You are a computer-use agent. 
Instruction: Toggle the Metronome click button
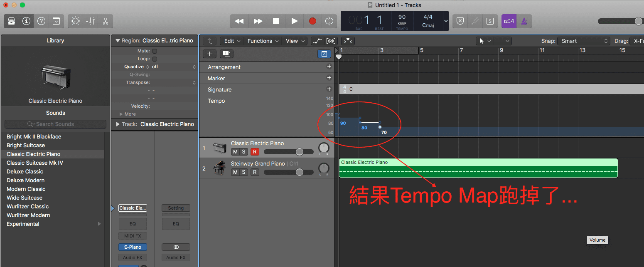click(524, 21)
